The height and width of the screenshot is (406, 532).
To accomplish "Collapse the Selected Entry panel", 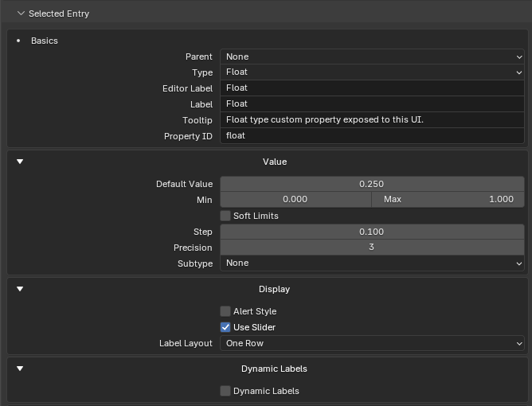I will tap(21, 14).
